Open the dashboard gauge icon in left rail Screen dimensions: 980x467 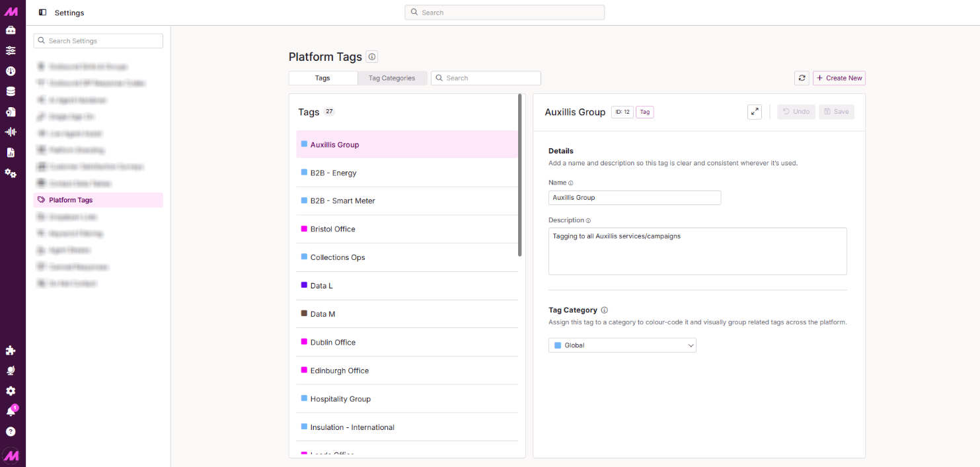(x=11, y=71)
